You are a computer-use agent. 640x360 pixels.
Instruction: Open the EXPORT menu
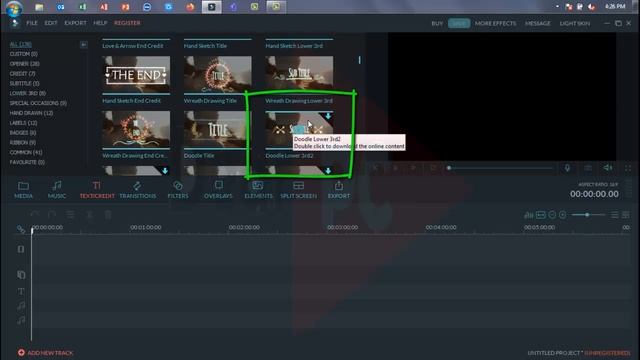click(x=76, y=23)
